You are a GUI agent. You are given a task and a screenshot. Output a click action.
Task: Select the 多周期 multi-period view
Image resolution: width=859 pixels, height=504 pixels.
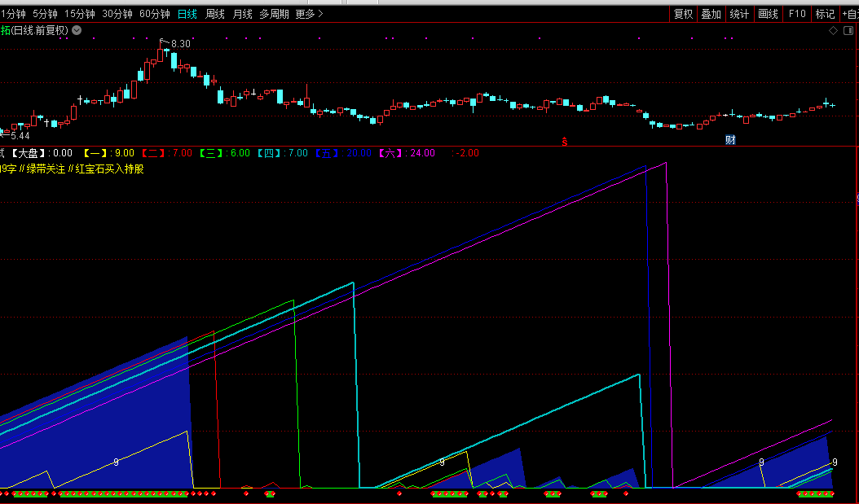coord(274,14)
